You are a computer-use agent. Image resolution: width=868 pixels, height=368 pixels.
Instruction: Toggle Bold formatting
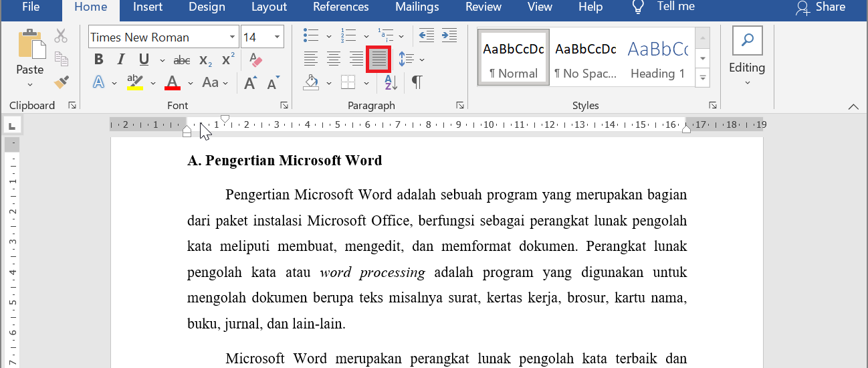click(x=99, y=60)
